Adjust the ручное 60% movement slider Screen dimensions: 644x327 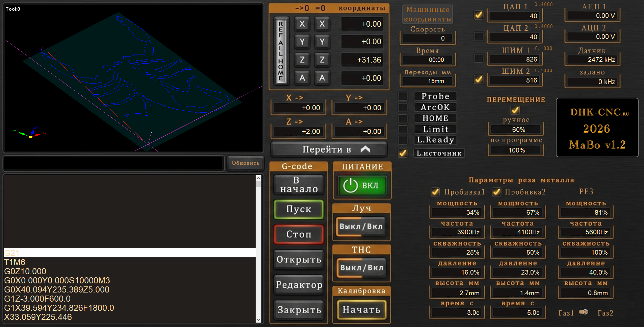tap(516, 129)
